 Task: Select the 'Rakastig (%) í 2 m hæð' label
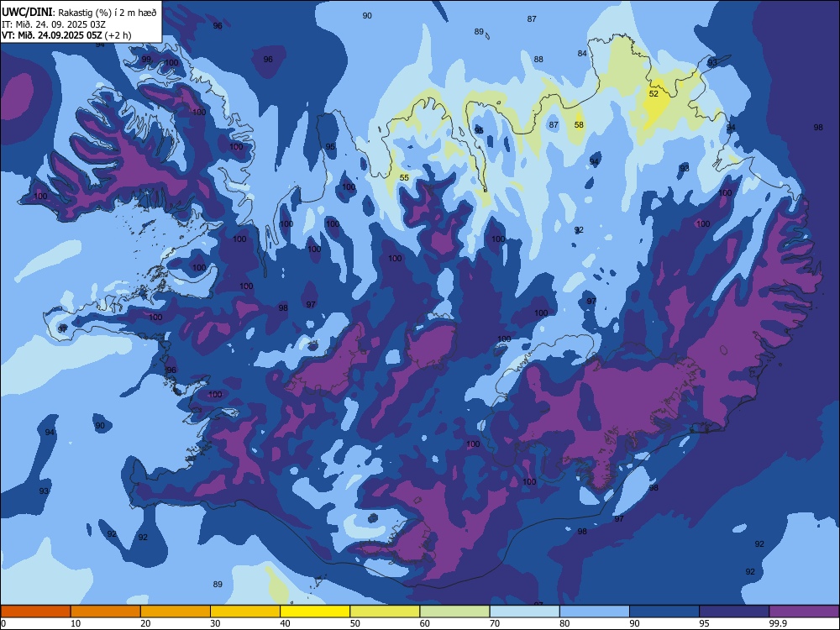coord(107,13)
